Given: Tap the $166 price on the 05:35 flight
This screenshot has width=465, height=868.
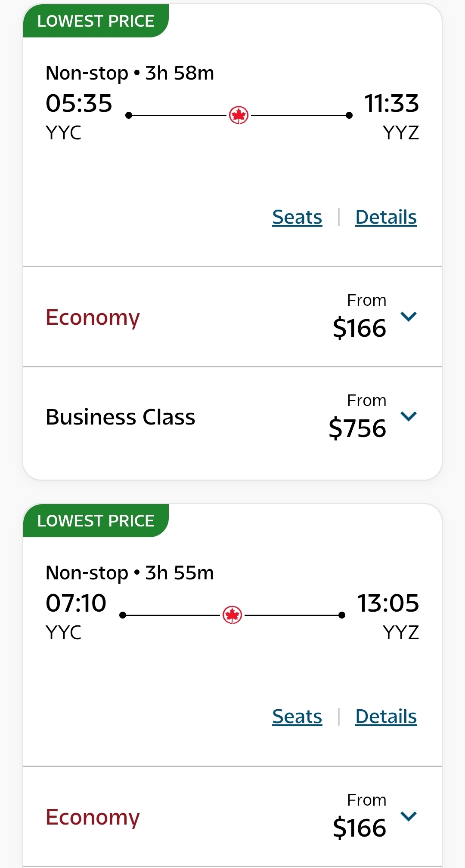Looking at the screenshot, I should click(x=360, y=328).
